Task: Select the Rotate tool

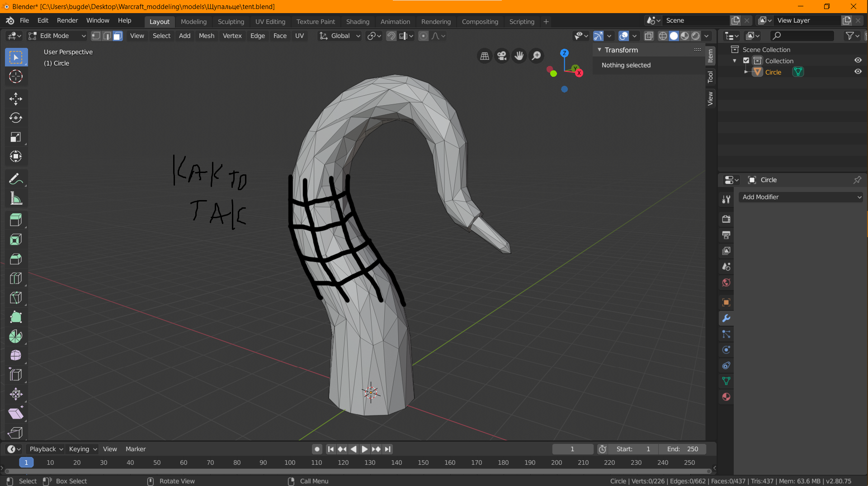Action: [16, 118]
